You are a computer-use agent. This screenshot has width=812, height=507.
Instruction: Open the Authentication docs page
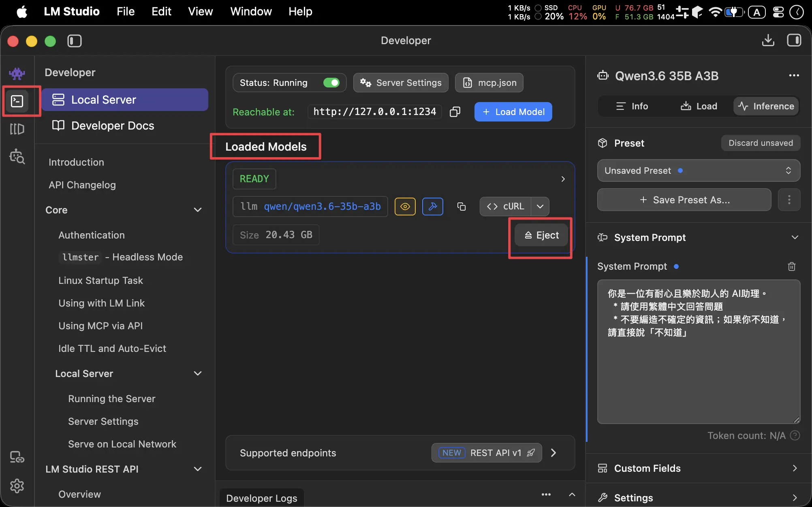coord(92,235)
